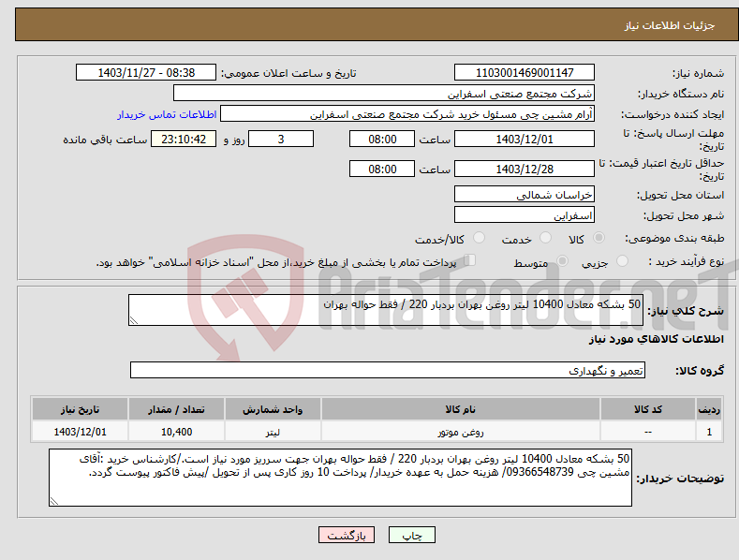Click the announcement date field 1403/11/27 - 08:38
Viewport: 739px width, 560px height.
(146, 73)
